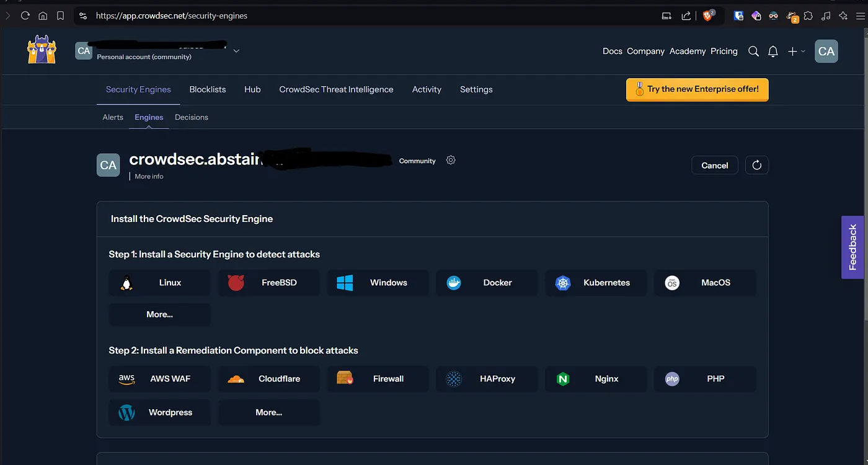
Task: Switch to the Activity tab
Action: (427, 89)
